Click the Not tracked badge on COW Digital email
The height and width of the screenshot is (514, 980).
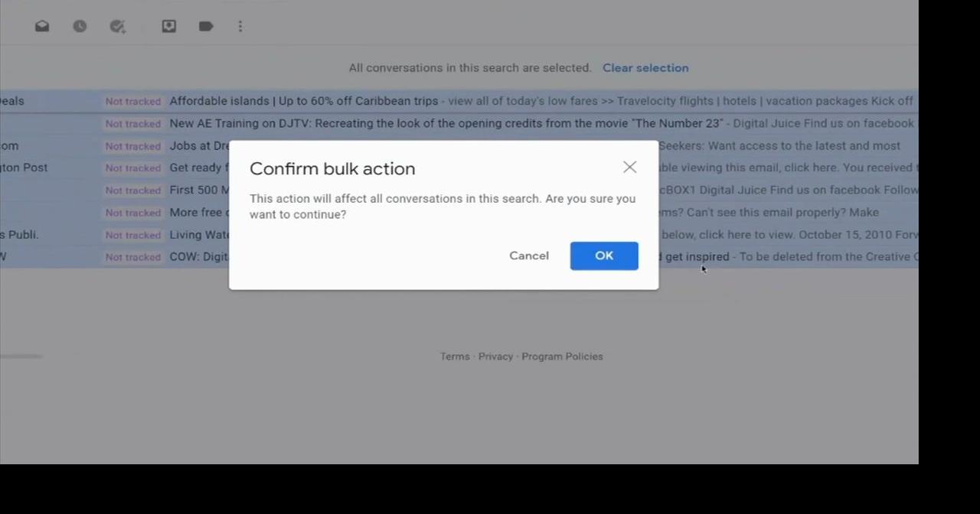pyautogui.click(x=132, y=257)
